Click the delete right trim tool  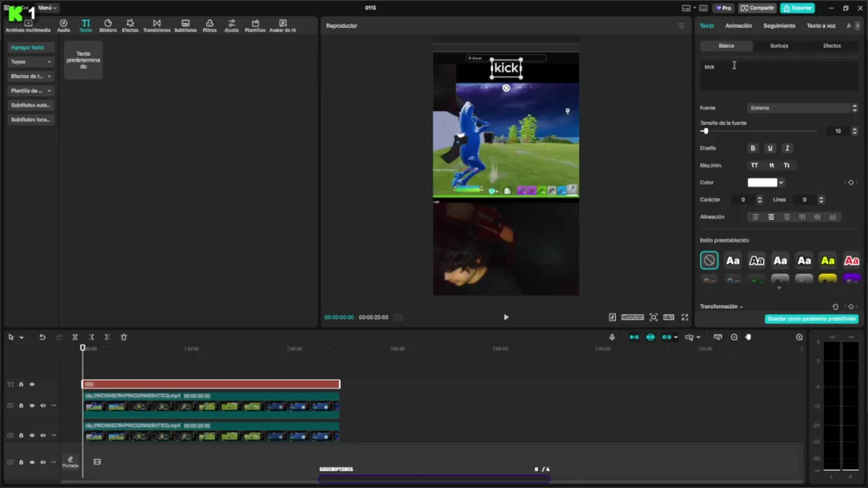coord(107,337)
